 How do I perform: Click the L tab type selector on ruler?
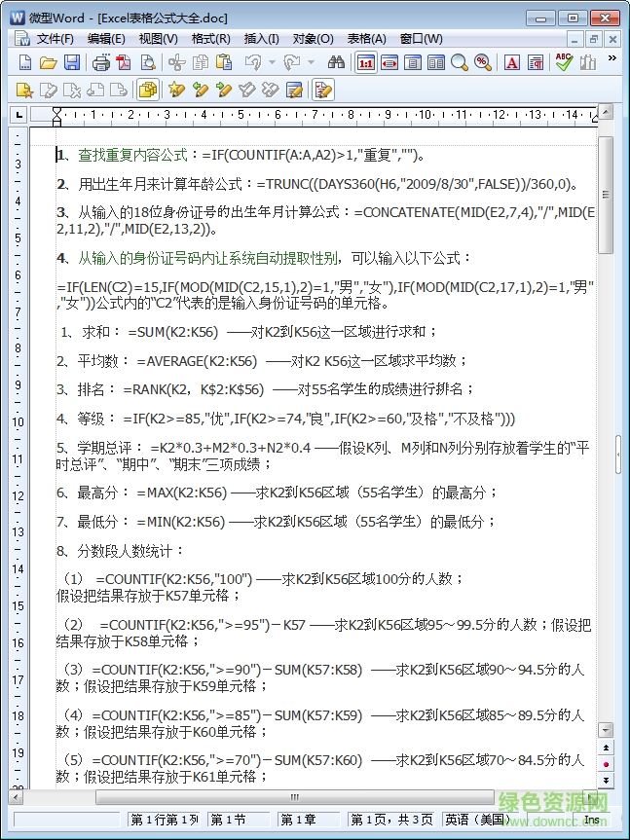[x=19, y=114]
